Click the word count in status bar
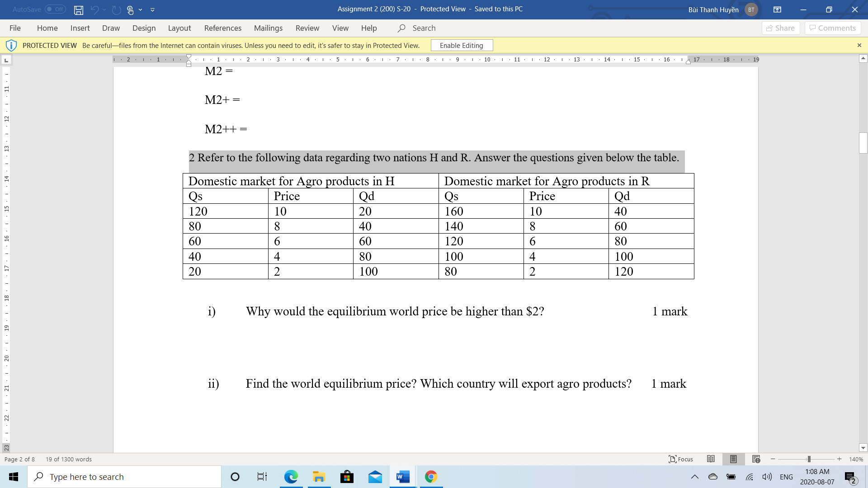 coord(69,459)
